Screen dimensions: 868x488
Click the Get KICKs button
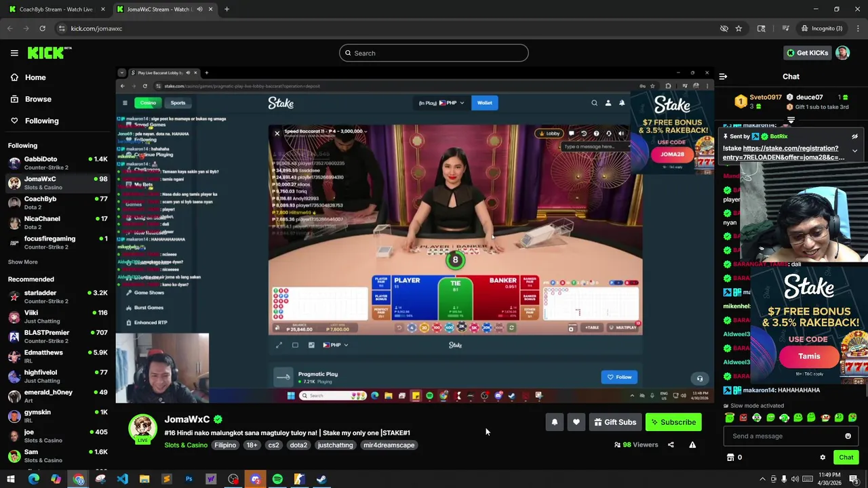[806, 53]
